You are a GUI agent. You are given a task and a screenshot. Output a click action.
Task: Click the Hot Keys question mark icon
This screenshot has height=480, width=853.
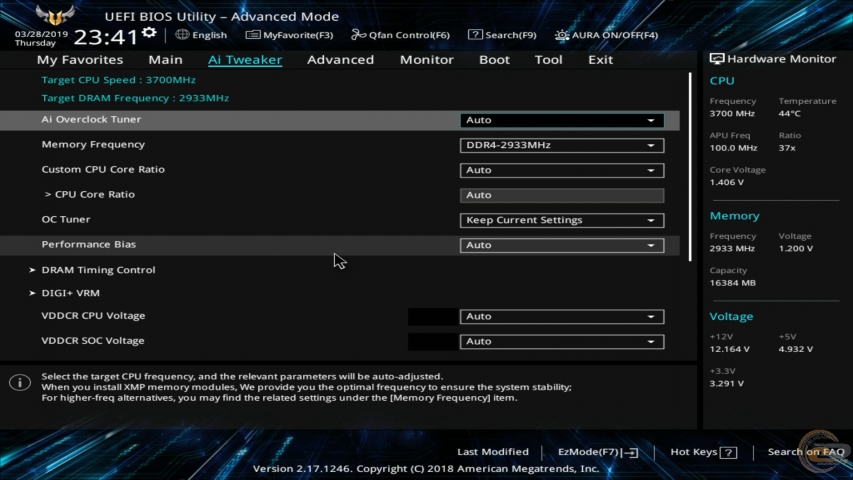pyautogui.click(x=728, y=452)
